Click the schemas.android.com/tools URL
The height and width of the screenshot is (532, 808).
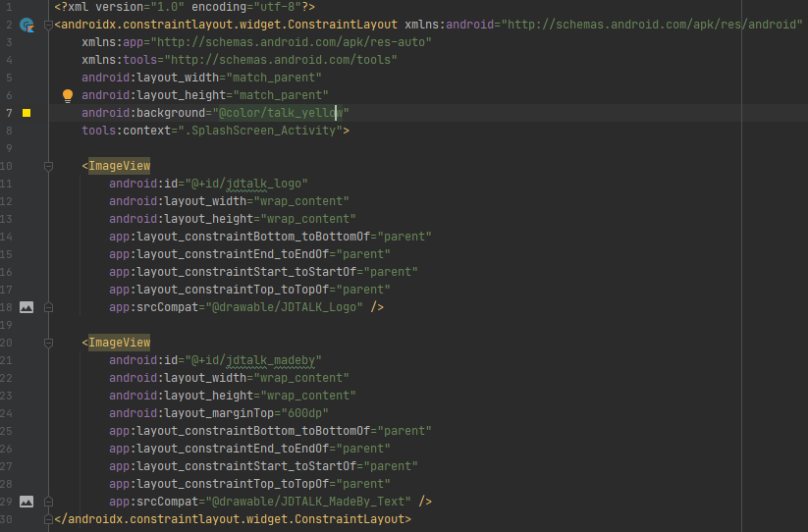281,60
